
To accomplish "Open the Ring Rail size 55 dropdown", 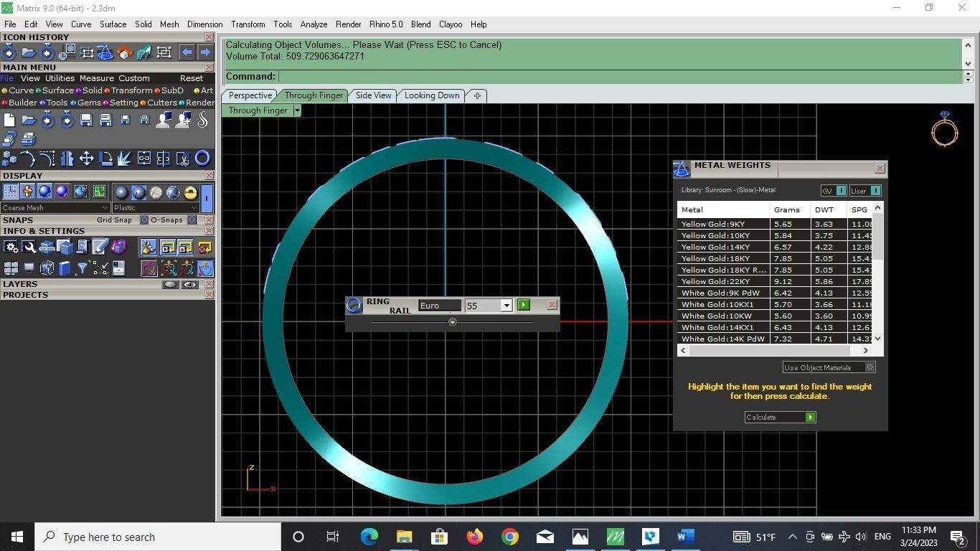I will pyautogui.click(x=506, y=306).
